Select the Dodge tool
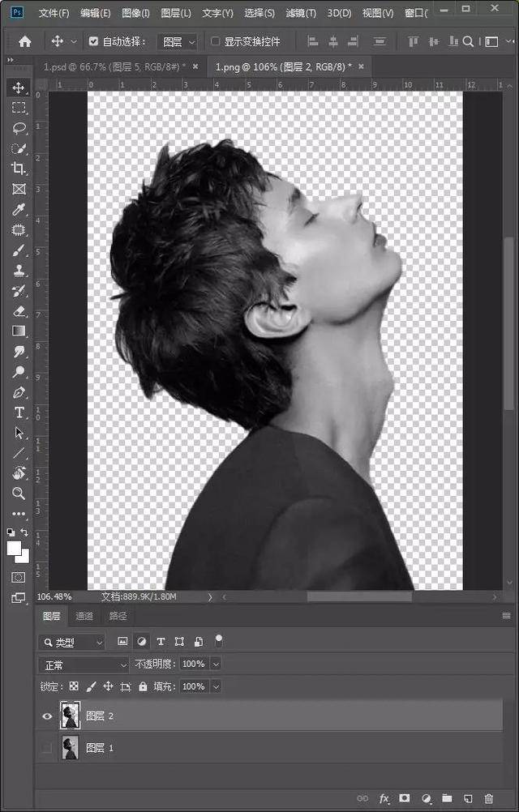The image size is (519, 812). click(x=19, y=372)
